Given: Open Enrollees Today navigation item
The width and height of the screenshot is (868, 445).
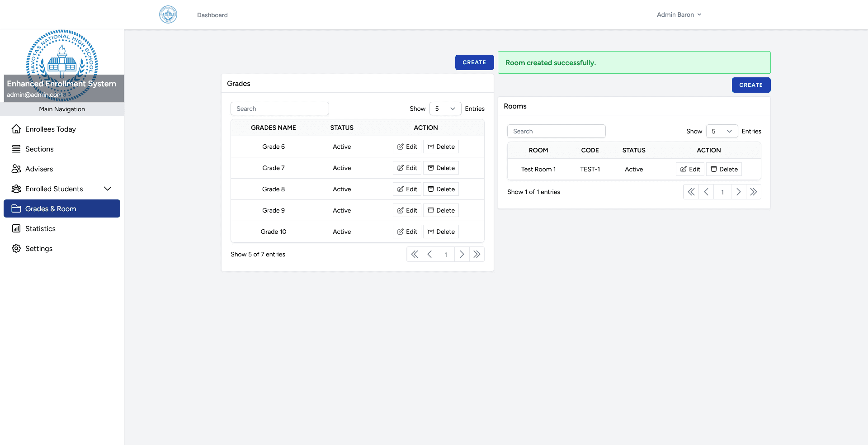Looking at the screenshot, I should click(x=50, y=129).
